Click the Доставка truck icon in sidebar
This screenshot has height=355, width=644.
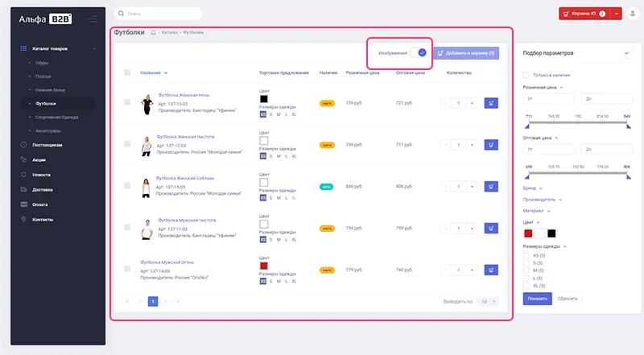pyautogui.click(x=23, y=189)
